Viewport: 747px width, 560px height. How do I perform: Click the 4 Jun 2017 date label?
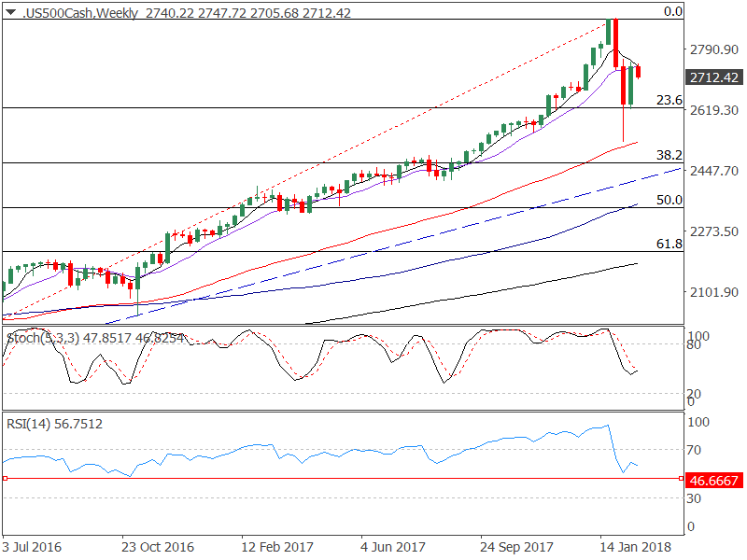click(x=393, y=547)
